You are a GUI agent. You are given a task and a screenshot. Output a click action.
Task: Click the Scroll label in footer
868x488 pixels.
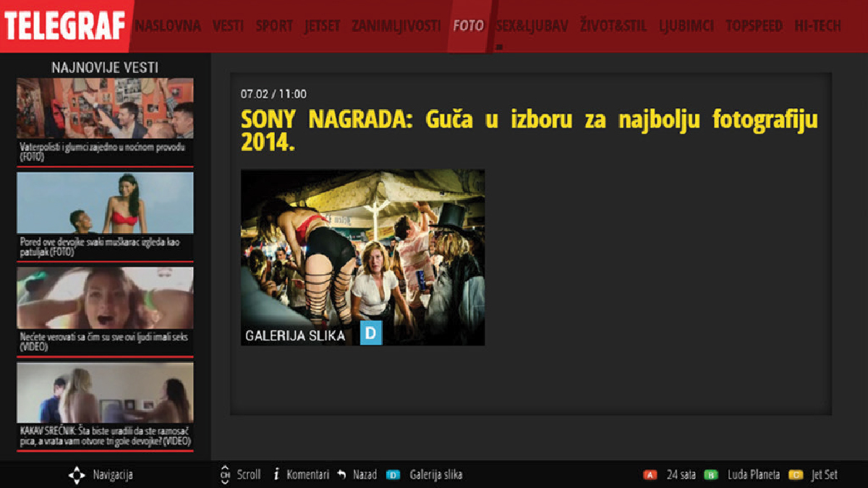click(x=249, y=475)
